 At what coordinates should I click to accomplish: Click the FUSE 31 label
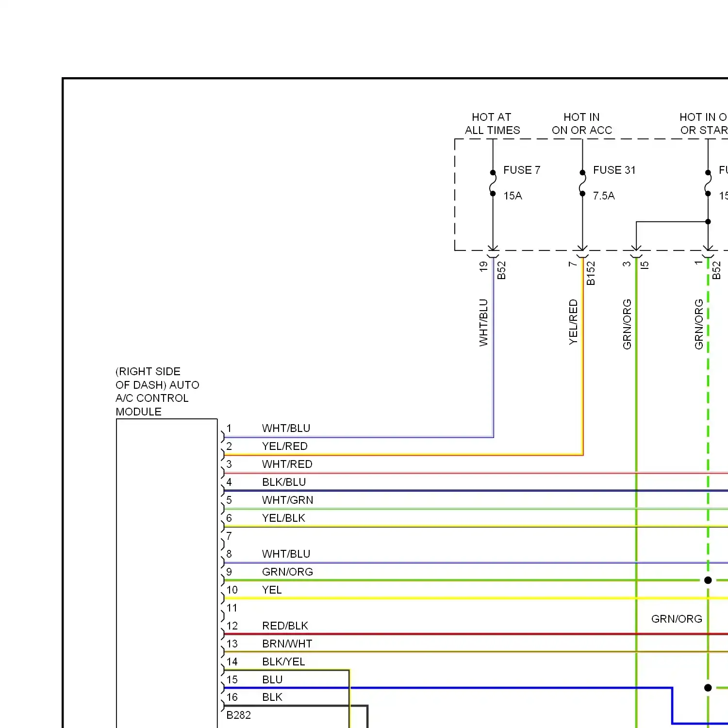[614, 170]
